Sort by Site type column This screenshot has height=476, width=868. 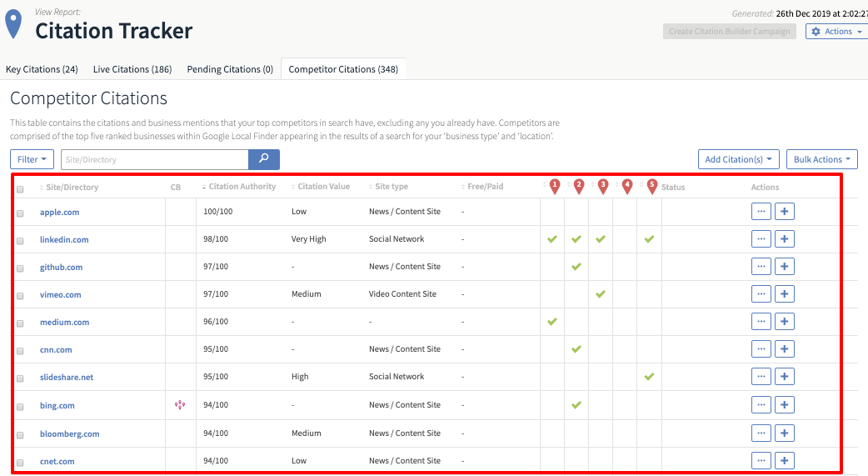[389, 187]
